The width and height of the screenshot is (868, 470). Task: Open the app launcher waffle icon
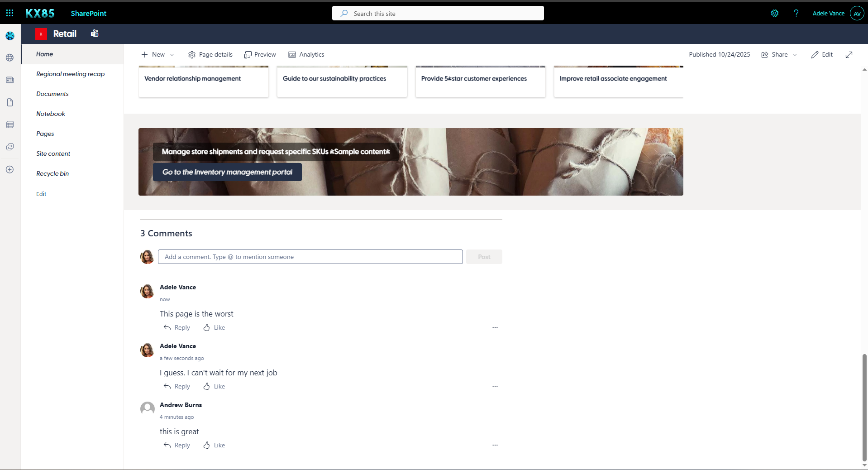[x=10, y=13]
